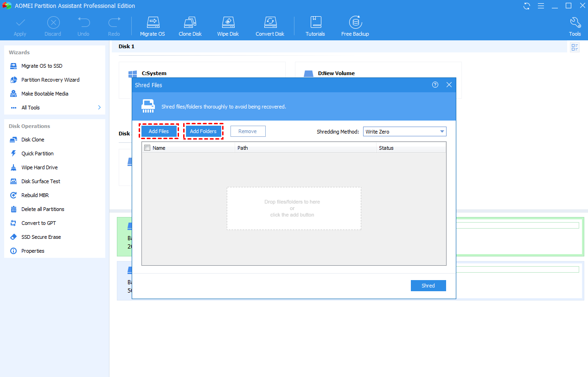Open the Wipe Disk tool
588x377 pixels.
tap(228, 26)
